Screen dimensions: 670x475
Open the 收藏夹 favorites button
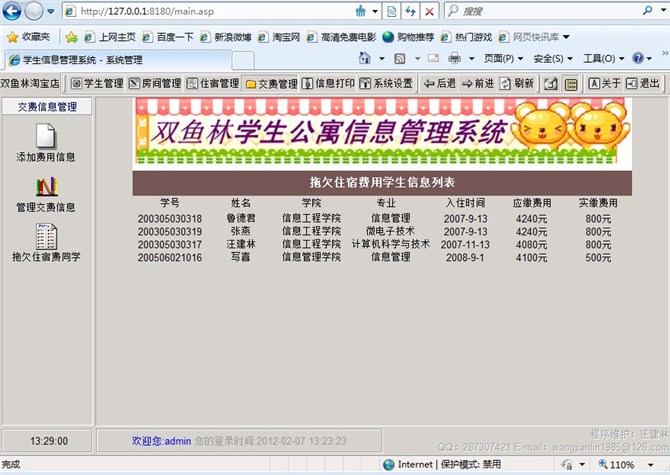(29, 38)
